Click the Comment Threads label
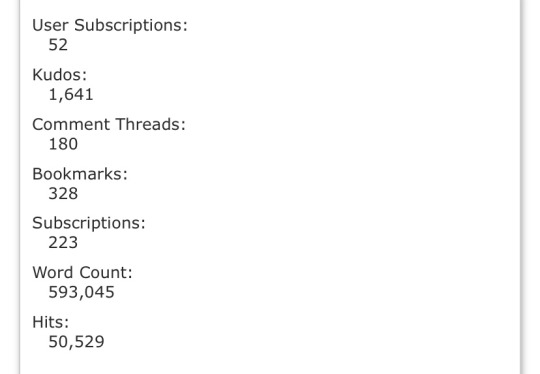540x374 pixels. (109, 124)
